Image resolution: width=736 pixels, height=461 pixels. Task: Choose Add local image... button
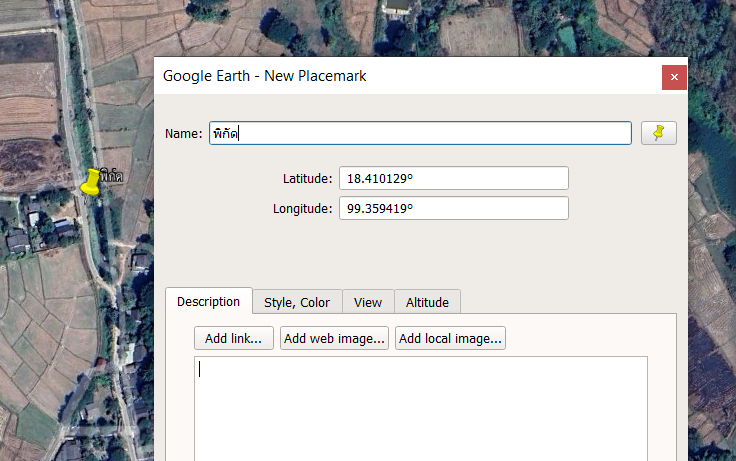pos(450,338)
